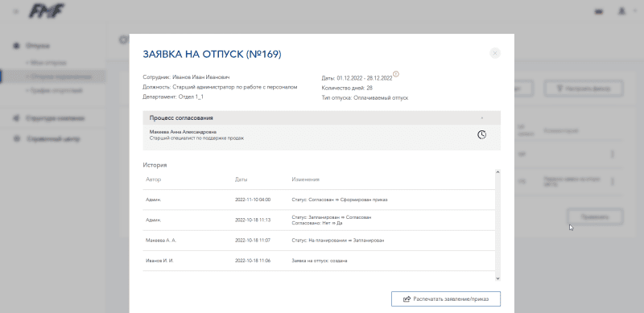Click the user profile icon in the top-right header

(621, 11)
